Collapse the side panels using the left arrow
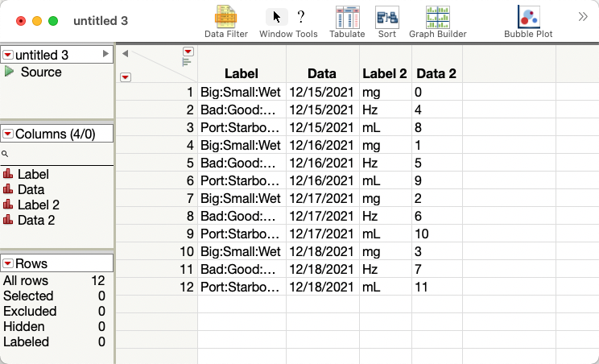This screenshot has height=364, width=599. click(x=125, y=53)
